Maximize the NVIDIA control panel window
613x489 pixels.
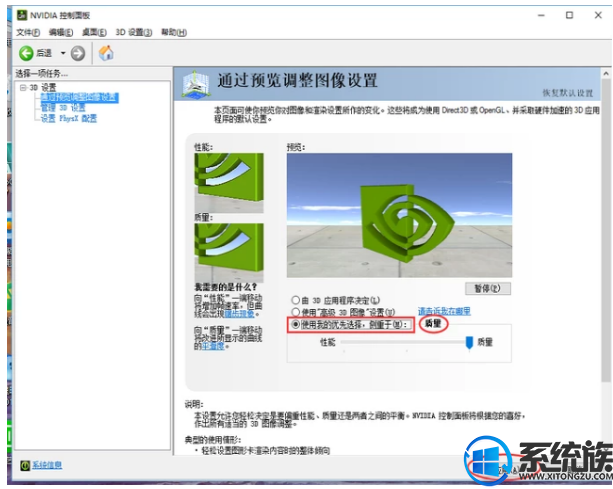point(569,15)
